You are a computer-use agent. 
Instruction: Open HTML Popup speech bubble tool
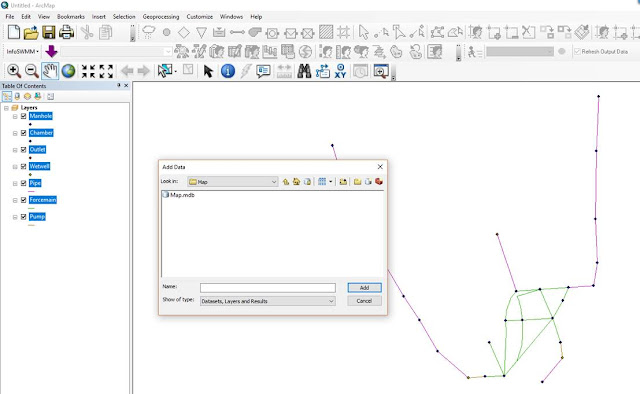(263, 71)
